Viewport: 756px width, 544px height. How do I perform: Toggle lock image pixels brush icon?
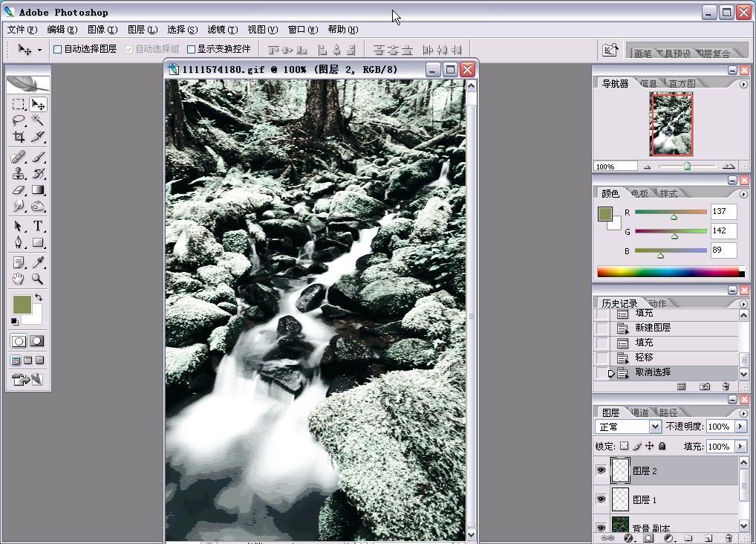(637, 446)
